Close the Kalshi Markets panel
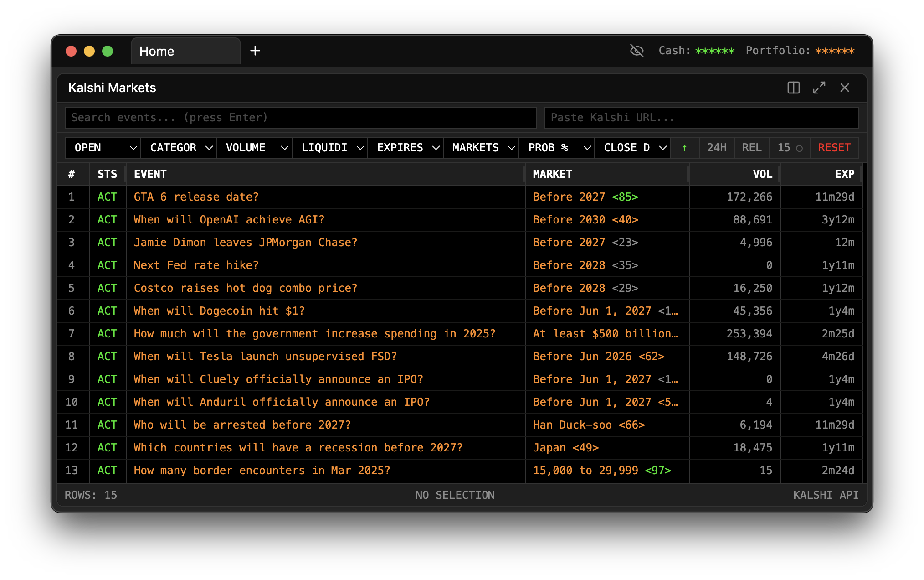Viewport: 924px width, 580px height. [844, 88]
